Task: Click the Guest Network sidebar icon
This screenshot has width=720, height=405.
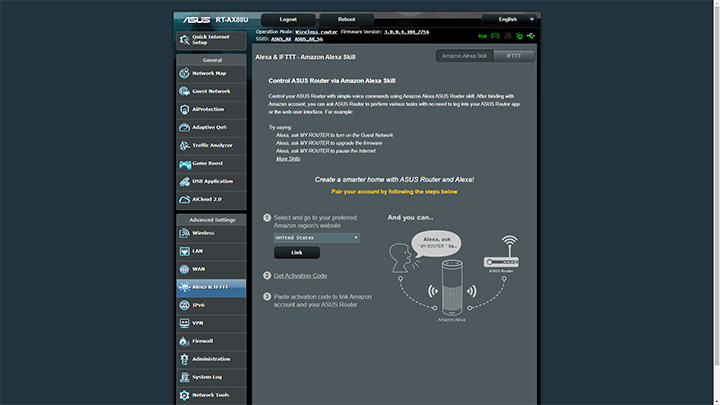Action: click(x=185, y=91)
